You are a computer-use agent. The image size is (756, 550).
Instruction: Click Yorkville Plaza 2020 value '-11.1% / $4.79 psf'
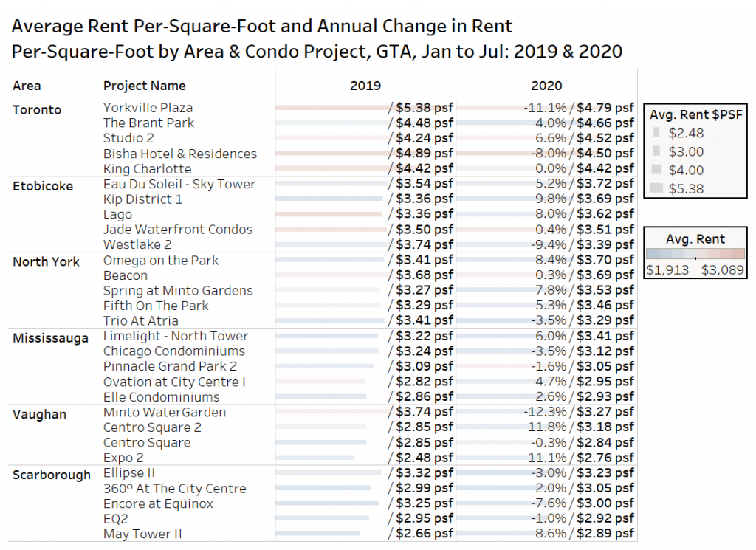tap(579, 108)
